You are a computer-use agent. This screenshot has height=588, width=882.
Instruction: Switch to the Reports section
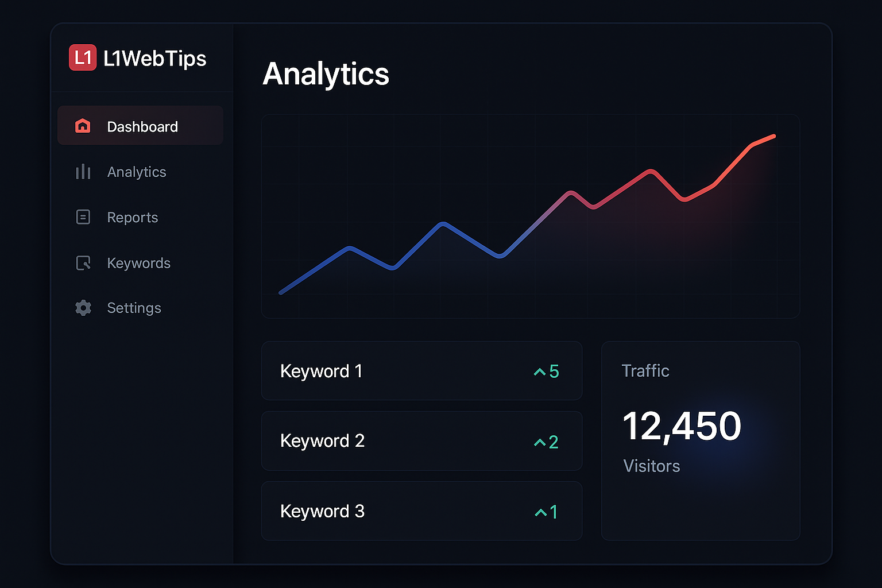pos(133,217)
